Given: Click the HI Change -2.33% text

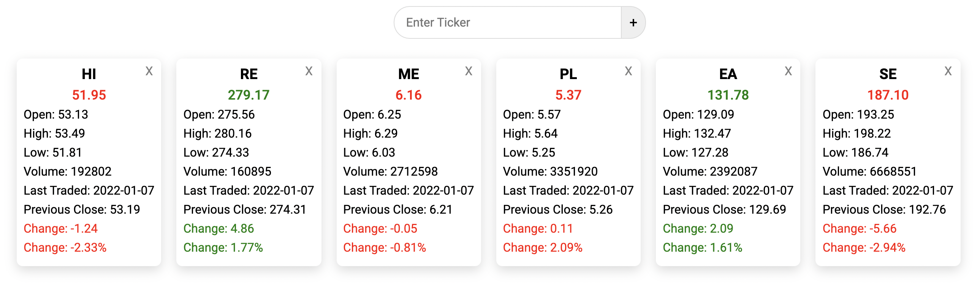Looking at the screenshot, I should point(65,247).
